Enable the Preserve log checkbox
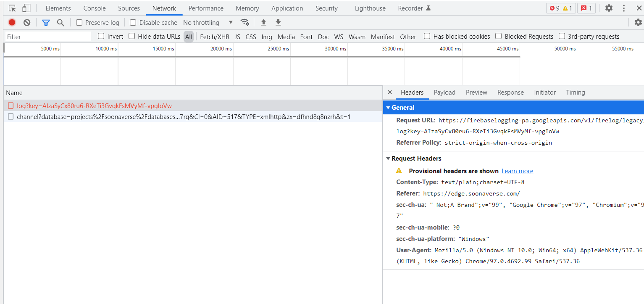The width and height of the screenshot is (644, 304). [79, 22]
